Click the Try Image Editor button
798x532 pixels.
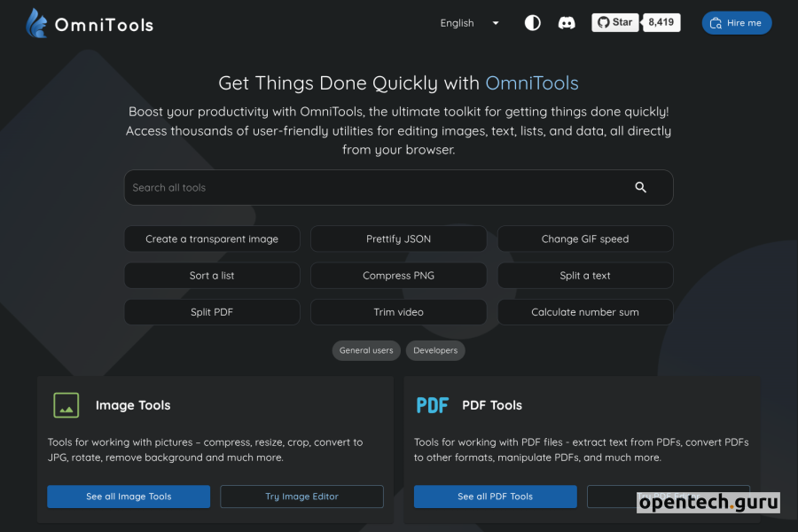tap(301, 497)
